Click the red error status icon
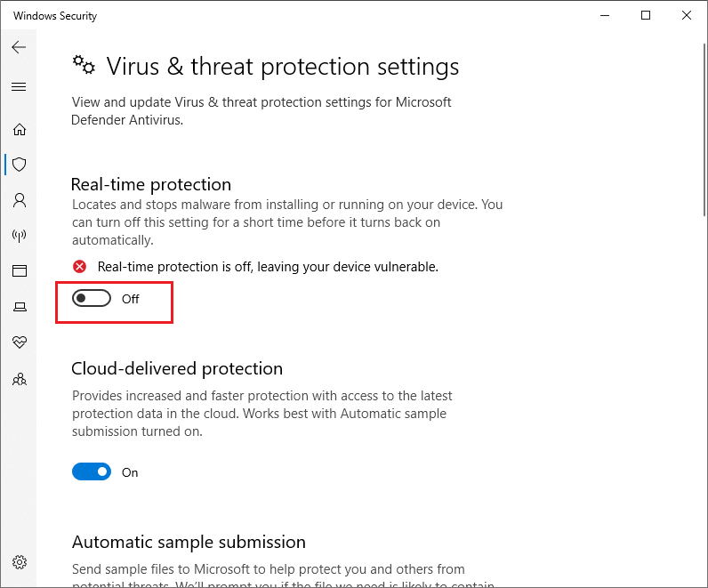Viewport: 708px width, 588px height. coord(79,267)
